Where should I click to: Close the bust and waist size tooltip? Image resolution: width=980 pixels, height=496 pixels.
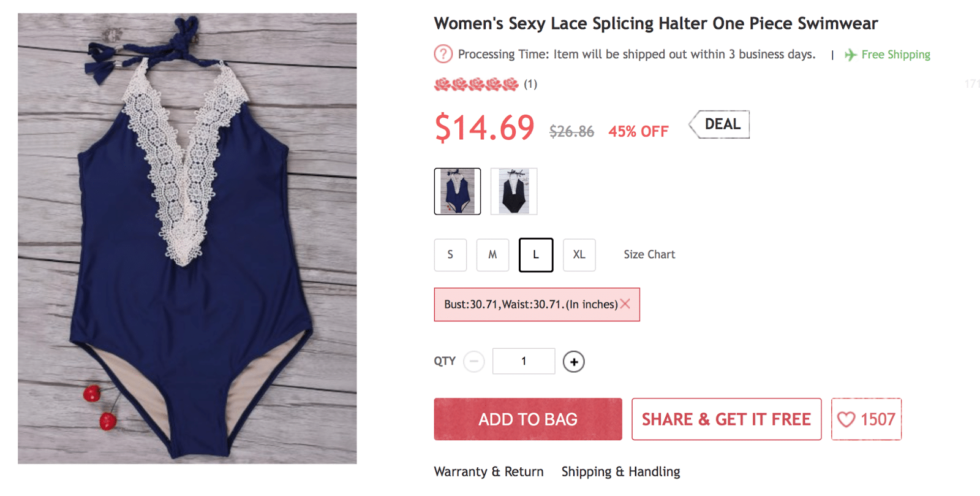tap(625, 304)
